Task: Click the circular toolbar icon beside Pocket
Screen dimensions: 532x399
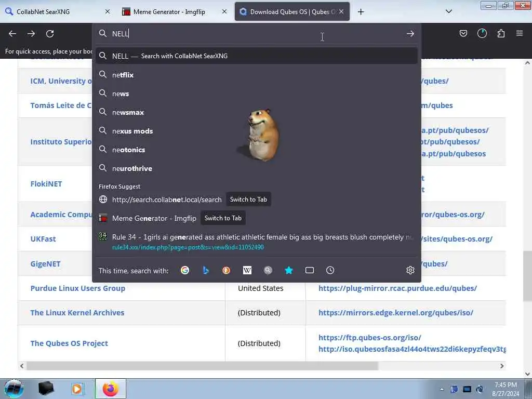Action: click(x=482, y=33)
